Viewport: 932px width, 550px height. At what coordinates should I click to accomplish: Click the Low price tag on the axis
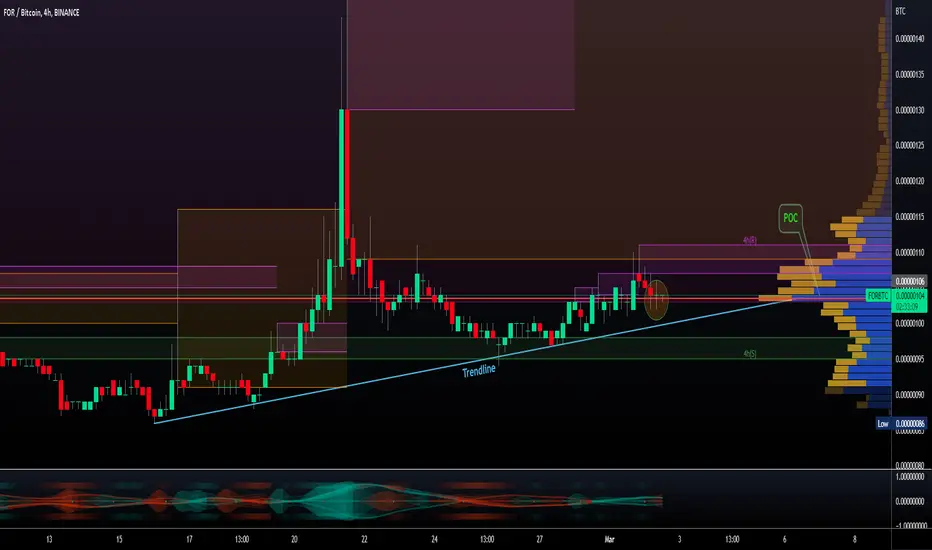883,423
